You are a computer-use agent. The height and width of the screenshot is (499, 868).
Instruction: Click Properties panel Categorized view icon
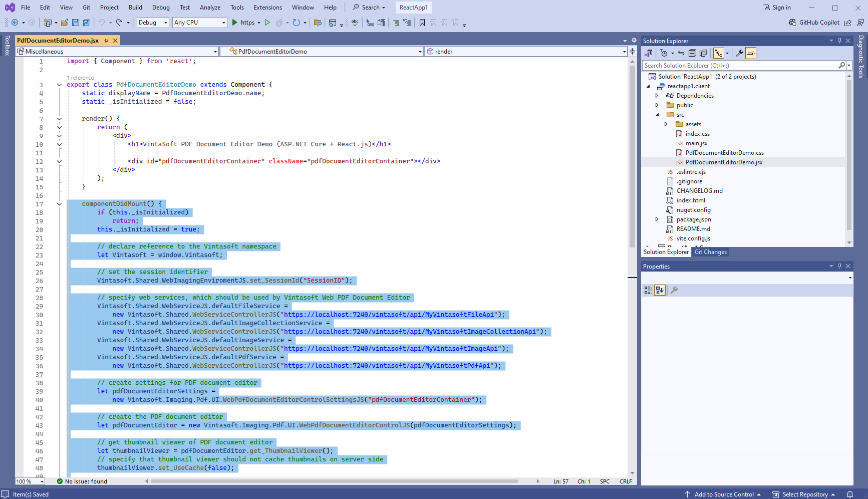click(x=648, y=290)
